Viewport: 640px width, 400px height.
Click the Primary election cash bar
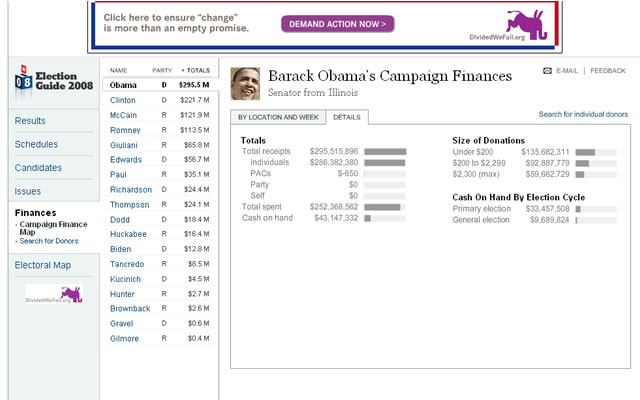click(x=596, y=209)
